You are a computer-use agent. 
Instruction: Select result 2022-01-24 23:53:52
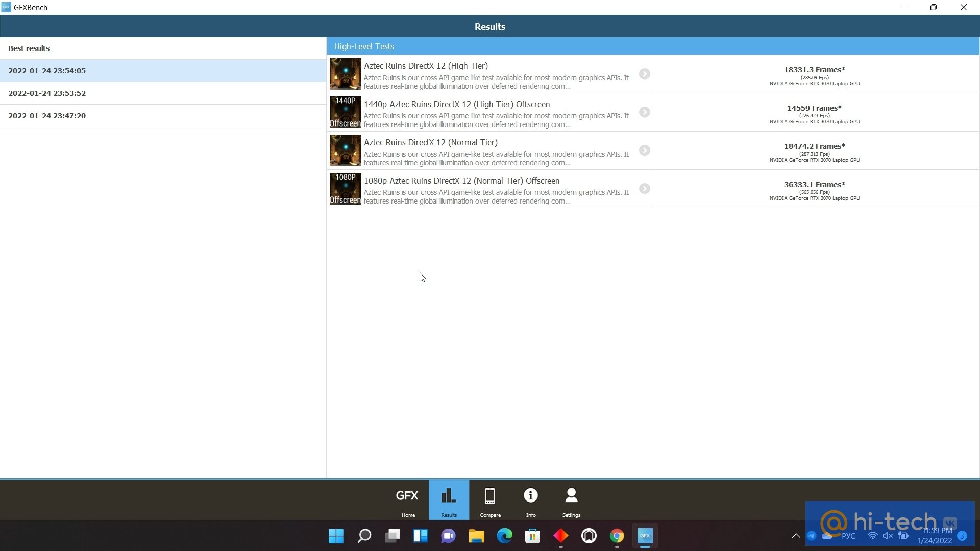(x=163, y=93)
